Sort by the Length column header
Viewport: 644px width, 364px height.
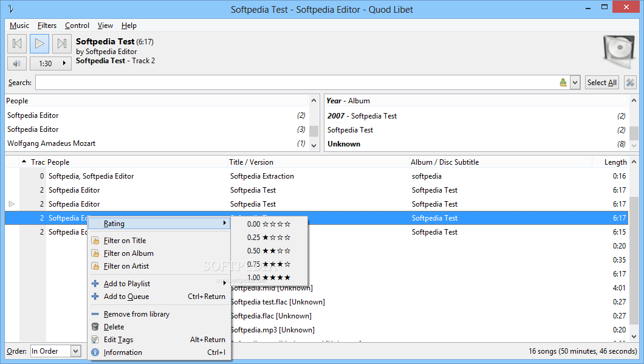click(x=611, y=162)
